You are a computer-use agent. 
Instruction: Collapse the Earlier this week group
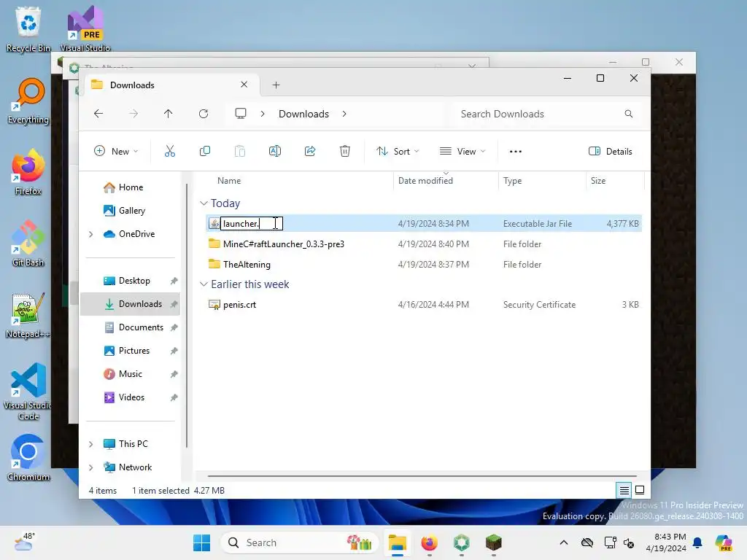pyautogui.click(x=204, y=284)
